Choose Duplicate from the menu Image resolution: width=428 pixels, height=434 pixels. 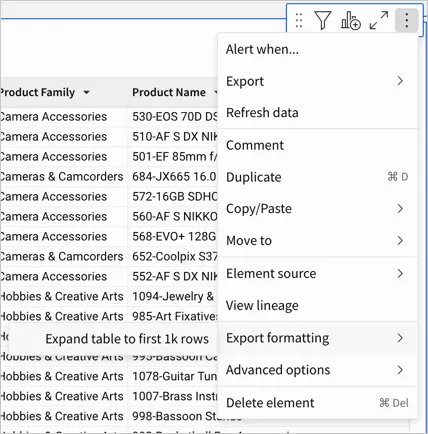pyautogui.click(x=318, y=177)
